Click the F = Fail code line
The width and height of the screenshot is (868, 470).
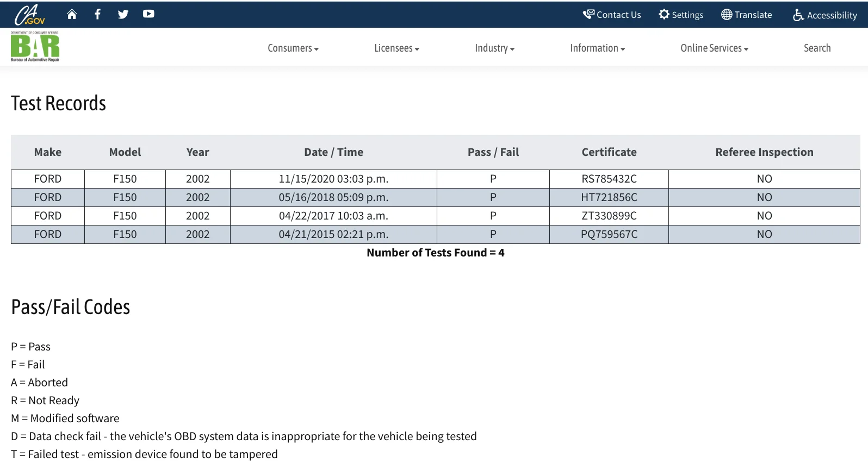coord(28,365)
